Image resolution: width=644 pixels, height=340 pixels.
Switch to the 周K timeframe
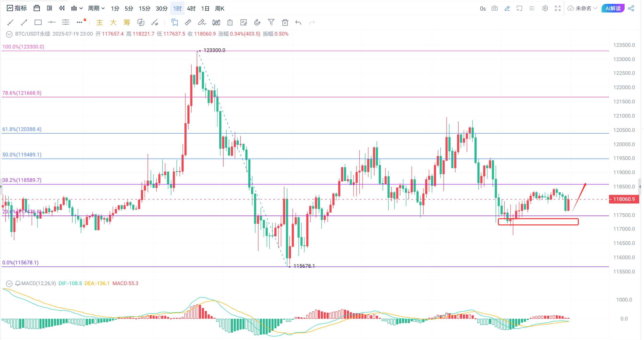pyautogui.click(x=219, y=8)
